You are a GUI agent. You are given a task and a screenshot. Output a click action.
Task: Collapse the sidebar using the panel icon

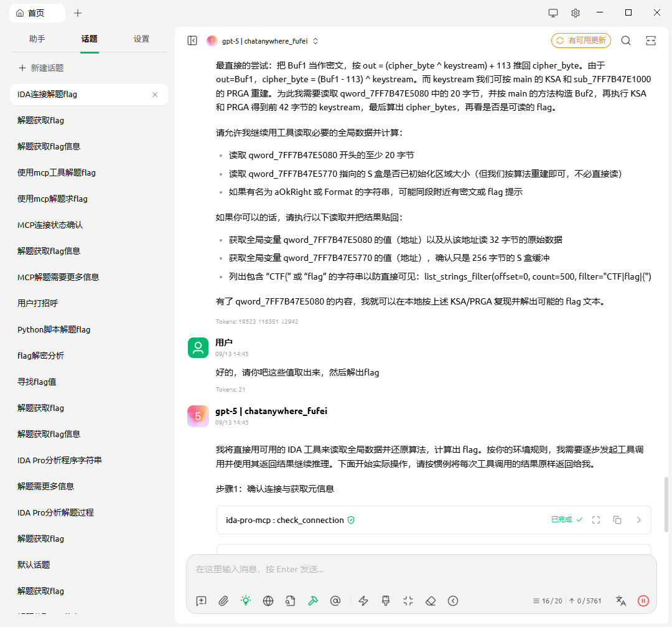click(192, 40)
